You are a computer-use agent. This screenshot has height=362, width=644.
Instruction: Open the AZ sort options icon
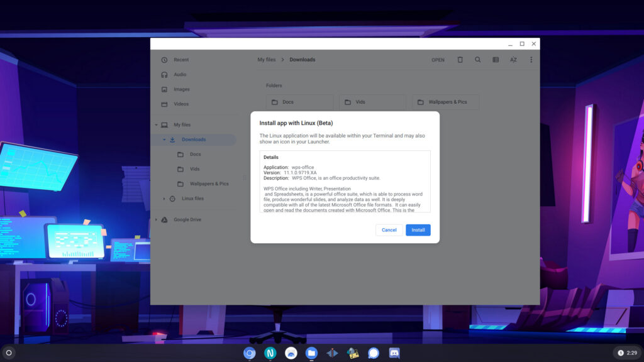pos(513,60)
